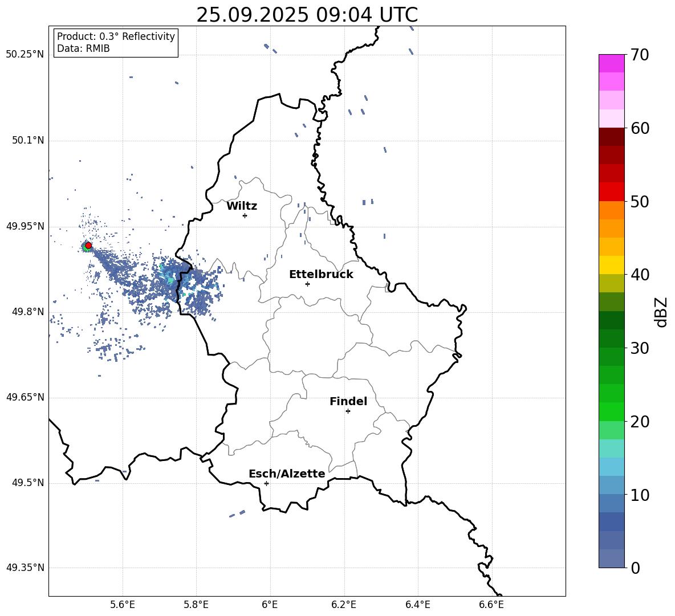Click the red radar location marker
The width and height of the screenshot is (675, 616).
tap(88, 245)
